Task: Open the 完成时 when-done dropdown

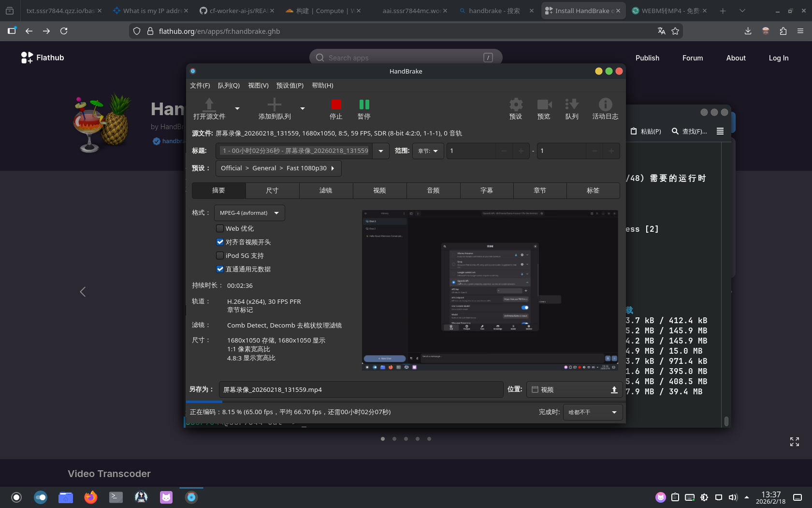Action: 593,412
